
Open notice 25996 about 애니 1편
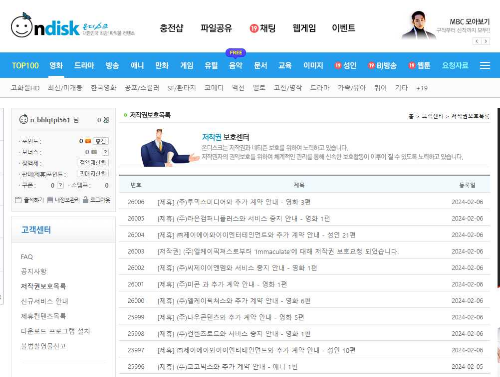tap(227, 367)
